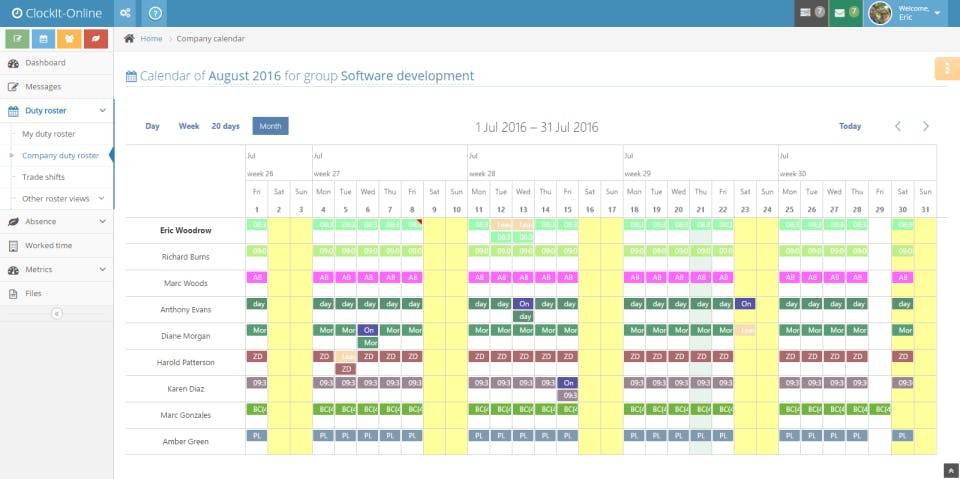The height and width of the screenshot is (479, 960).
Task: Switch to the Week view
Action: 189,126
